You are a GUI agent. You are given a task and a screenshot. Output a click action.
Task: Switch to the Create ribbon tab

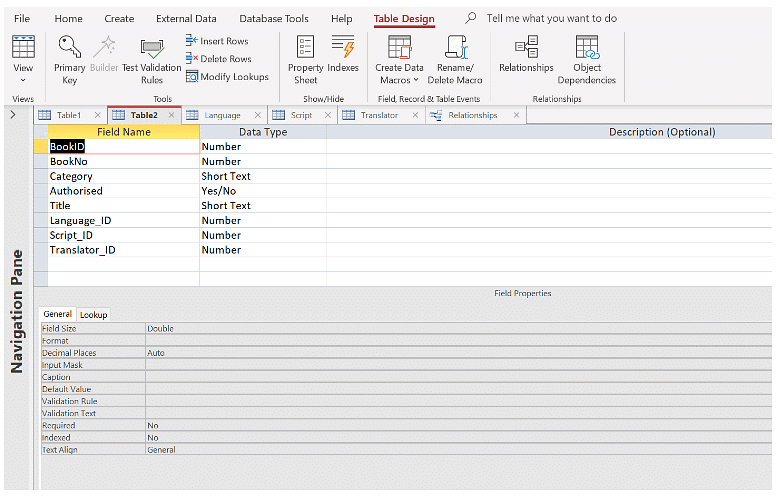coord(119,18)
